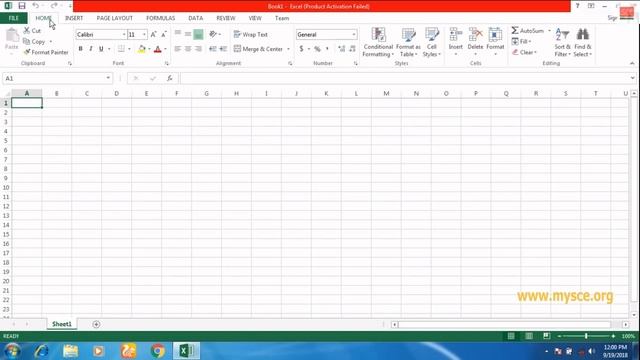Click the Save icon in quick access toolbar
The height and width of the screenshot is (360, 640).
[x=22, y=6]
